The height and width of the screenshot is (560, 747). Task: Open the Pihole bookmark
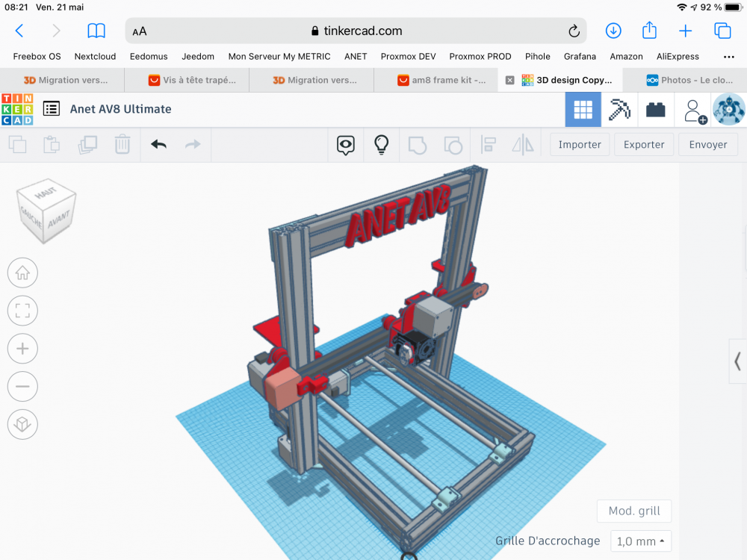537,56
